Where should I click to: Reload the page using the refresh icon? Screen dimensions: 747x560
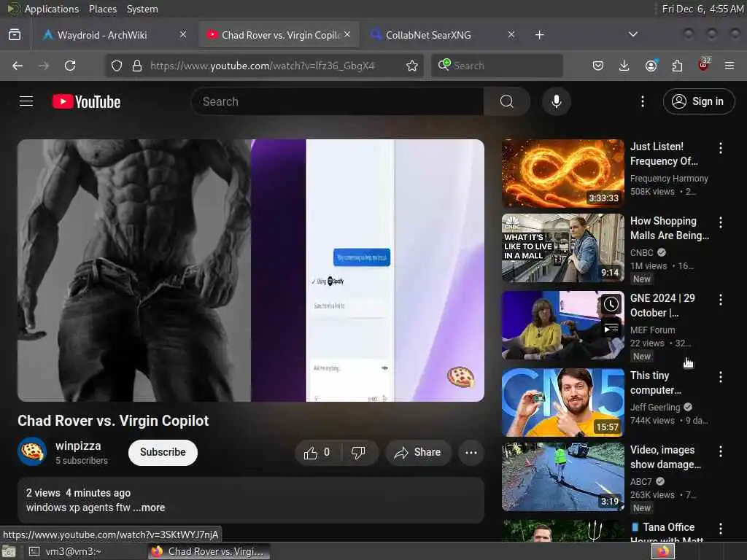(70, 66)
